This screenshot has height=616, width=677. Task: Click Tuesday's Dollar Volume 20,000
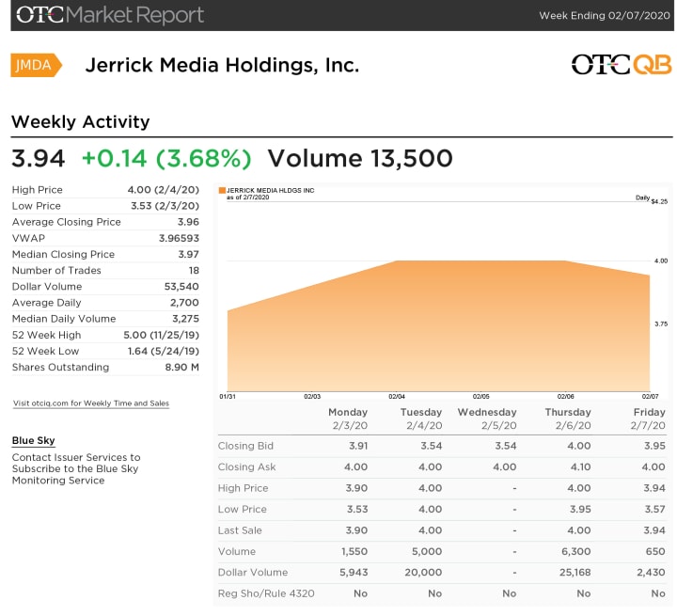[423, 573]
